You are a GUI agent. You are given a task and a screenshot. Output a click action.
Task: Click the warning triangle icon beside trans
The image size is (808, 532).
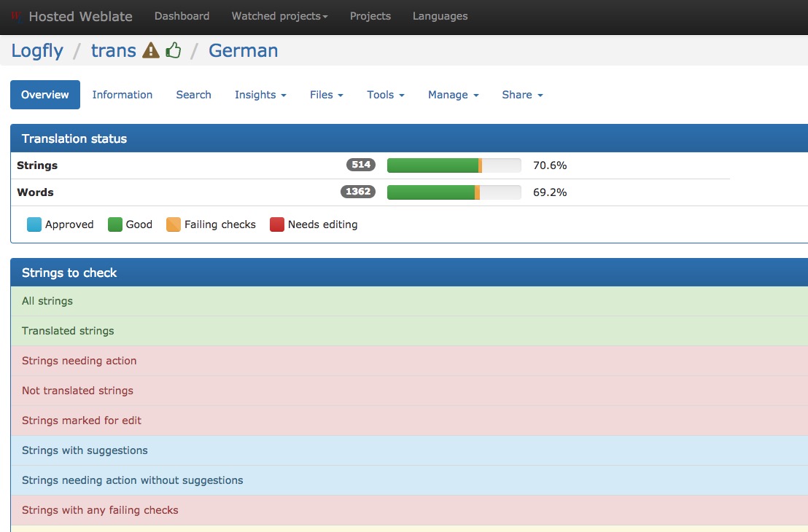point(150,50)
